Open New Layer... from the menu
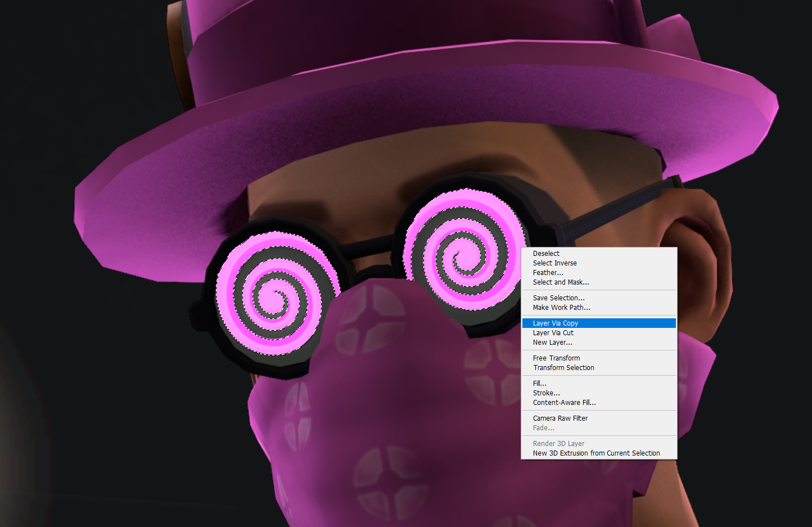Viewport: 812px width, 527px height. click(599, 343)
